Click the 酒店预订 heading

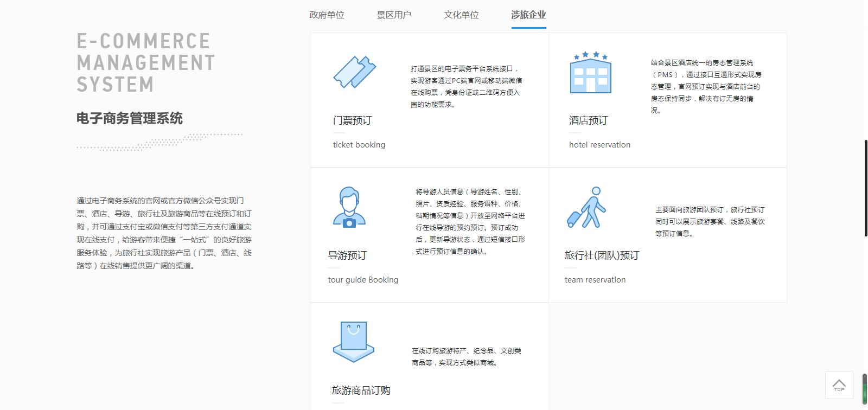[589, 120]
